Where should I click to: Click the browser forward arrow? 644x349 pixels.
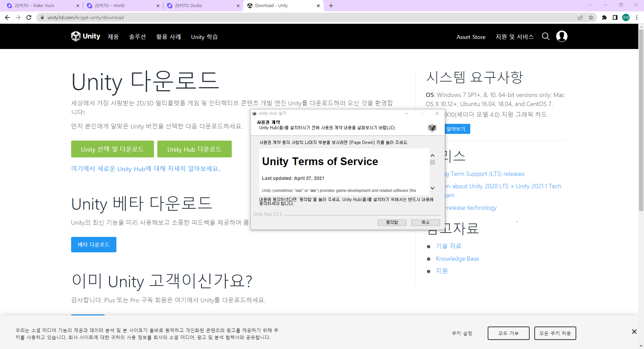(x=18, y=17)
